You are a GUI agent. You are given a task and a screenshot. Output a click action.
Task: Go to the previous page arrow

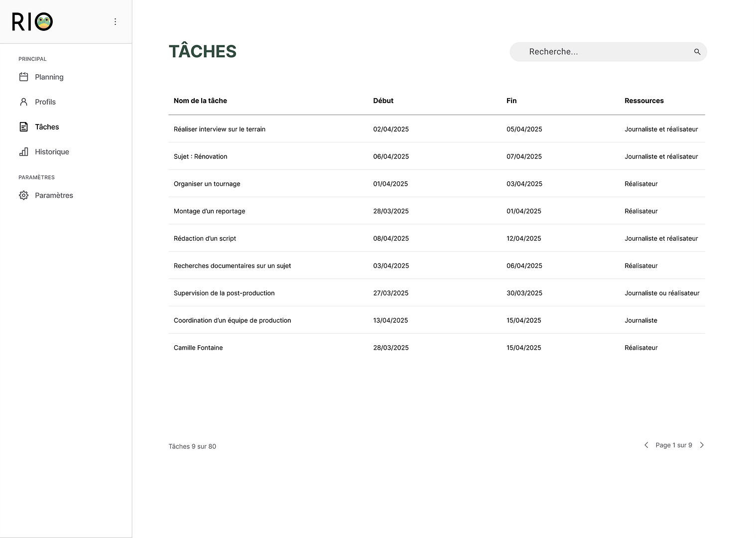pos(646,445)
